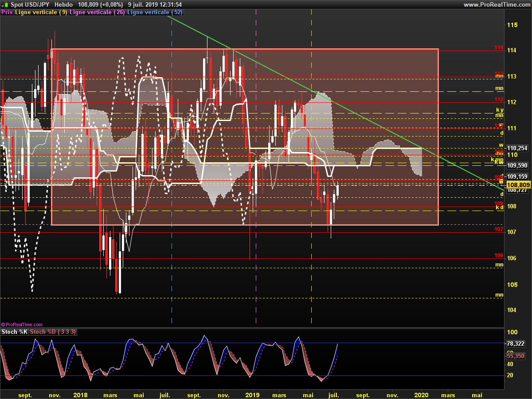
Task: Select the Ligne verticale ( 26) label
Action: pos(98,12)
